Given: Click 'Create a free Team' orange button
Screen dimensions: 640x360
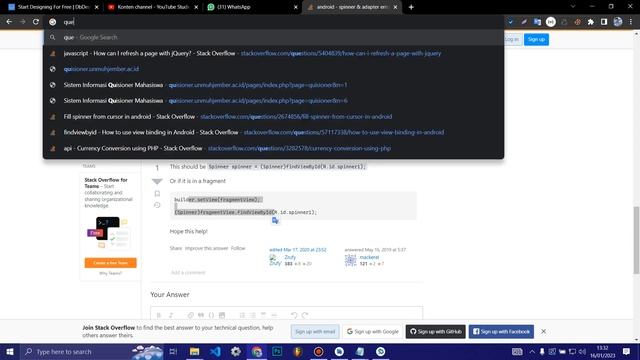Looking at the screenshot, I should (x=111, y=263).
